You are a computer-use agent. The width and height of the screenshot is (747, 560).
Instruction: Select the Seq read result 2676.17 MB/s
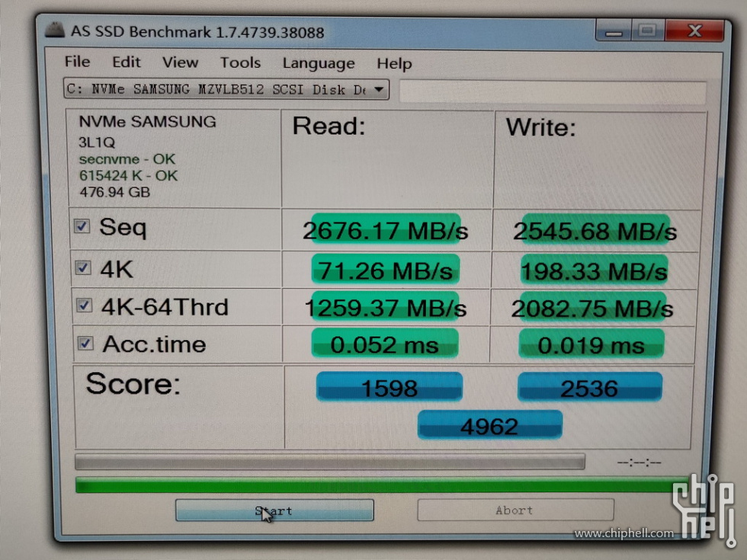tap(386, 230)
